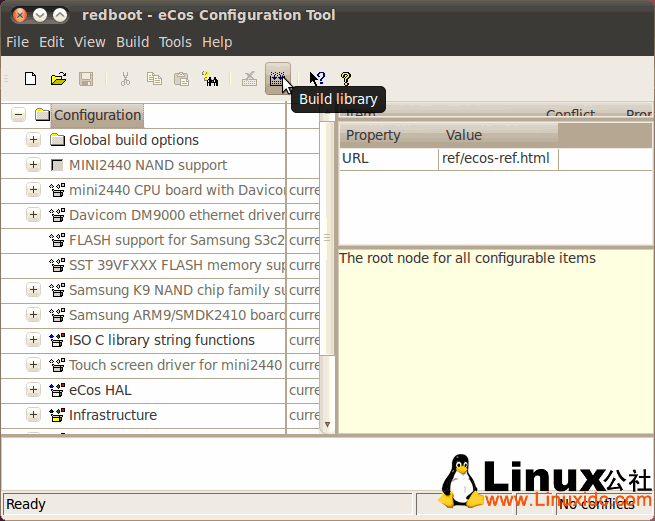Click the Paste clipboard icon
The height and width of the screenshot is (521, 655).
point(181,79)
